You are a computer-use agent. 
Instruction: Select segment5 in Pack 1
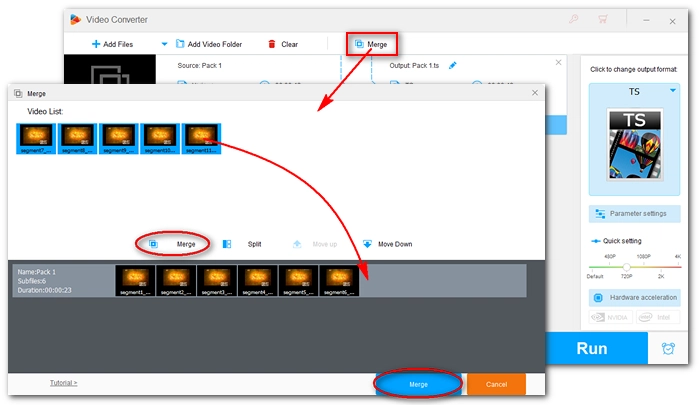coord(299,280)
